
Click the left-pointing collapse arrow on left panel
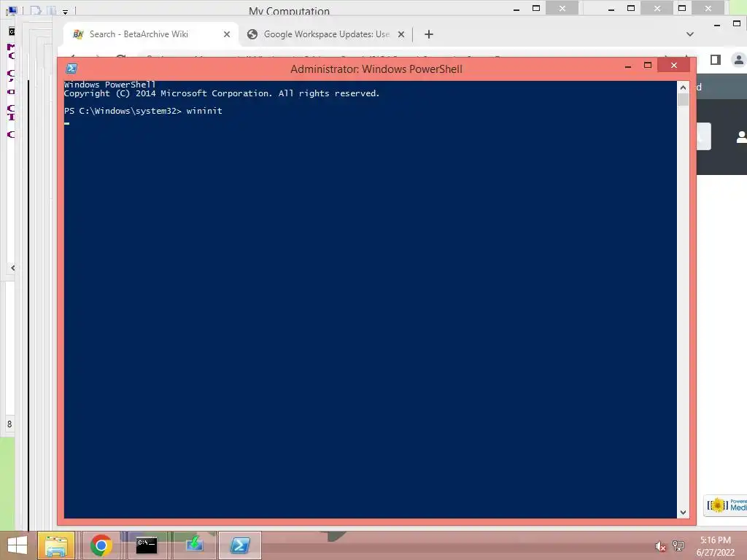point(13,268)
